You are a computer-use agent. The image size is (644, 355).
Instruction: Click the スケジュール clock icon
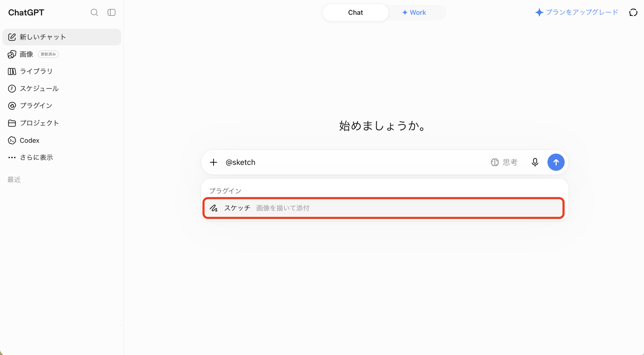pyautogui.click(x=12, y=88)
